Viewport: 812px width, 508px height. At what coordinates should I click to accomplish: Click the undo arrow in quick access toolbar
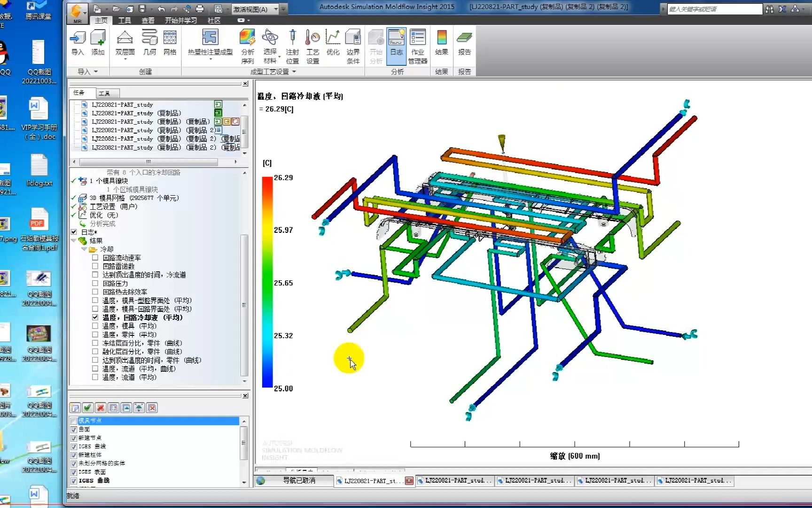click(x=161, y=9)
